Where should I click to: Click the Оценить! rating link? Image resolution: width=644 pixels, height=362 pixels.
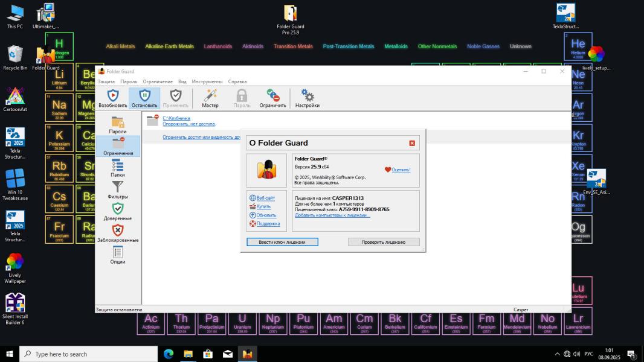point(401,170)
